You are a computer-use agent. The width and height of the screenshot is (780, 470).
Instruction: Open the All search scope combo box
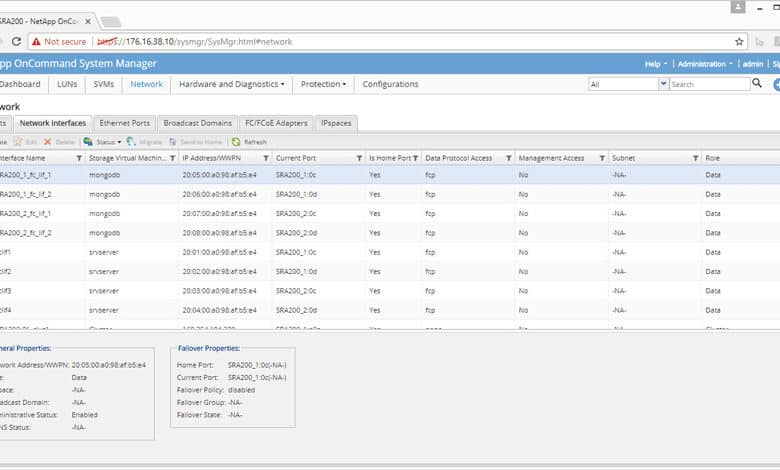pos(628,84)
